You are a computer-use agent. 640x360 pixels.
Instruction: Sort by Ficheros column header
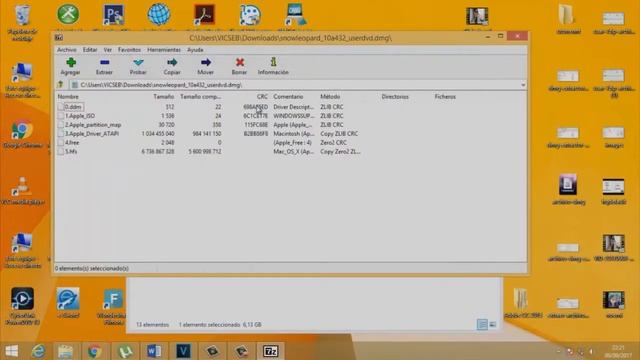[x=445, y=97]
